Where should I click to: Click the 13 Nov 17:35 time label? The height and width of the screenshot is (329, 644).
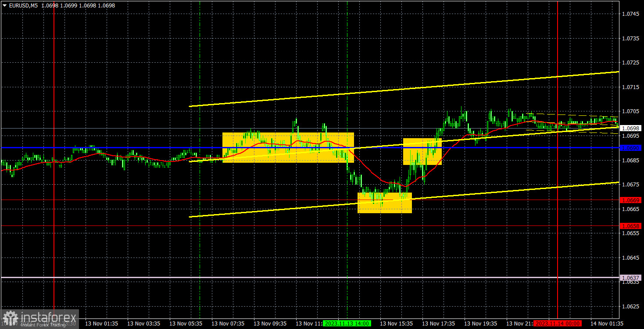pos(439,323)
